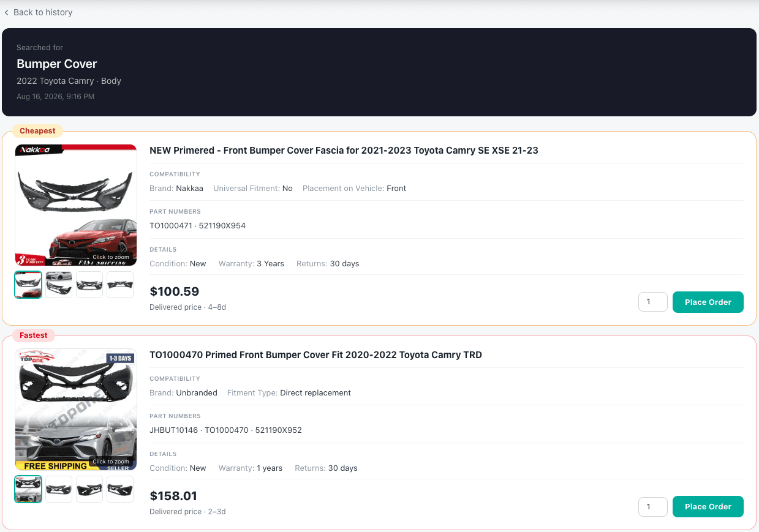Click 'Brand: Nakkaa' label
Viewport: 759px width, 532px height.
click(x=176, y=189)
